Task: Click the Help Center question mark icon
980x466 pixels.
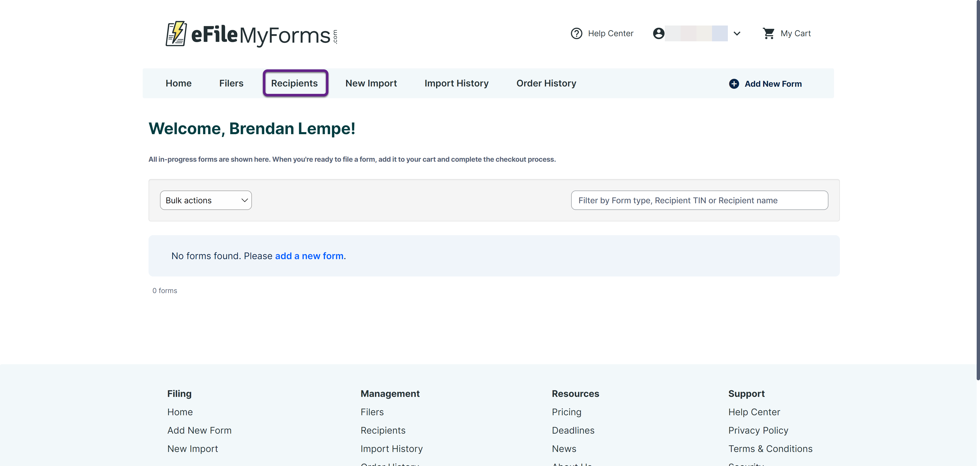Action: (576, 33)
